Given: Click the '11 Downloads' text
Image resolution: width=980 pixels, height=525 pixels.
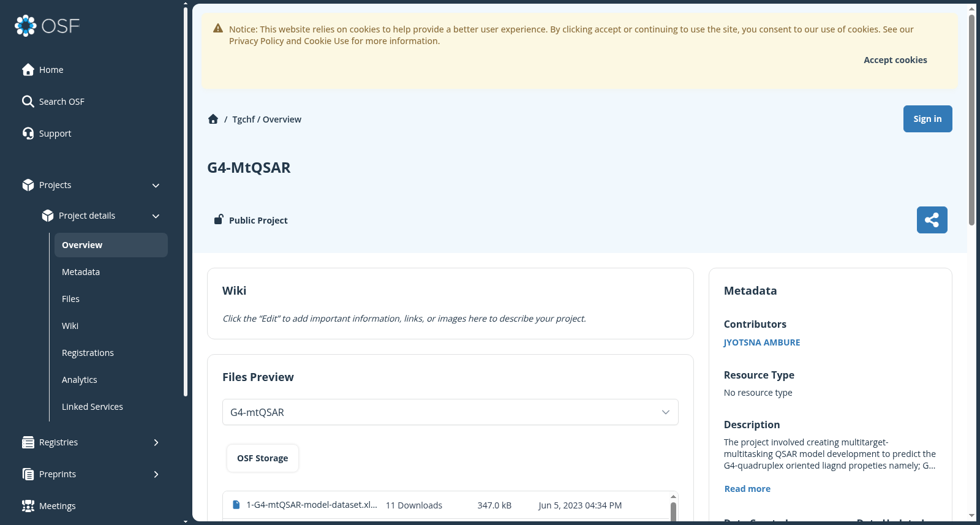Looking at the screenshot, I should 414,505.
